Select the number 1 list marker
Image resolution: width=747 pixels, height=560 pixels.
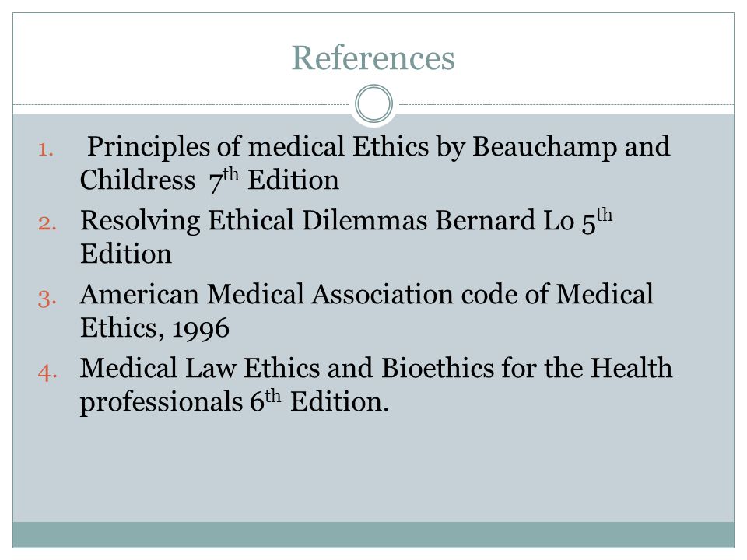pyautogui.click(x=46, y=149)
